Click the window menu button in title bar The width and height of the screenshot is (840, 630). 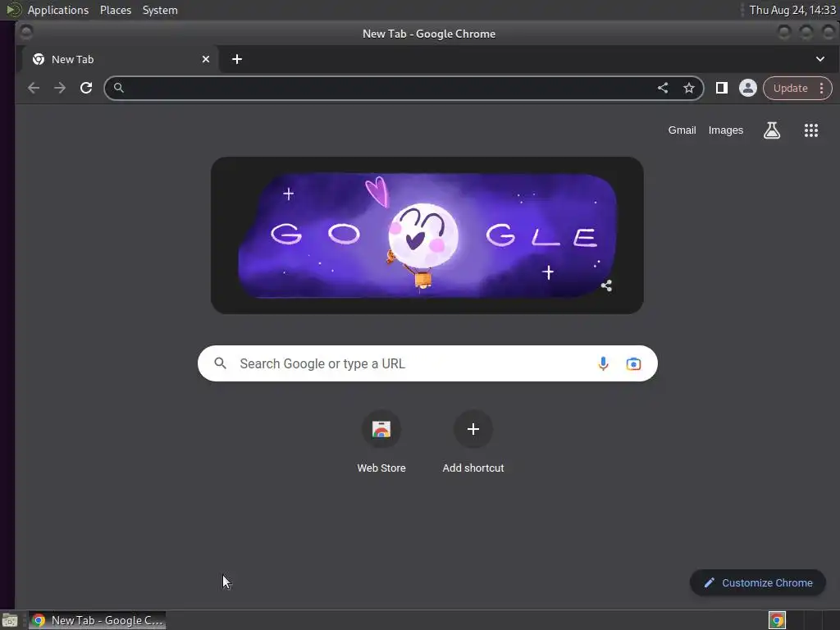(25, 33)
